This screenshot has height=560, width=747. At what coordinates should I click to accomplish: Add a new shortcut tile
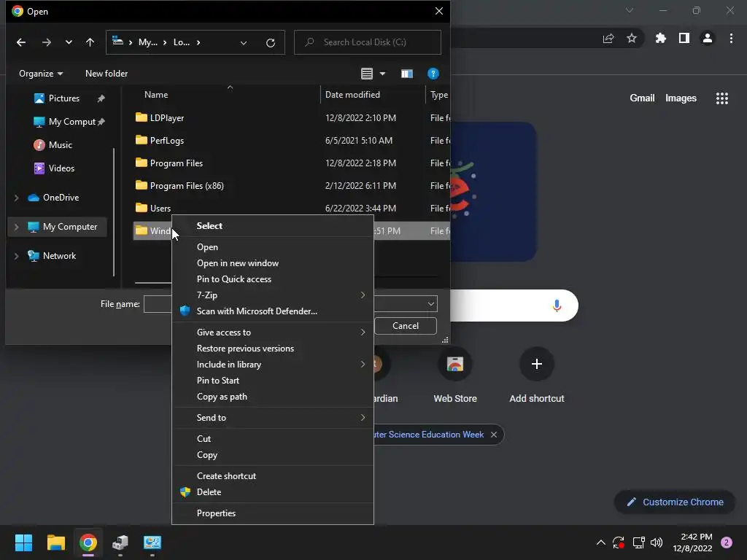[x=536, y=376]
